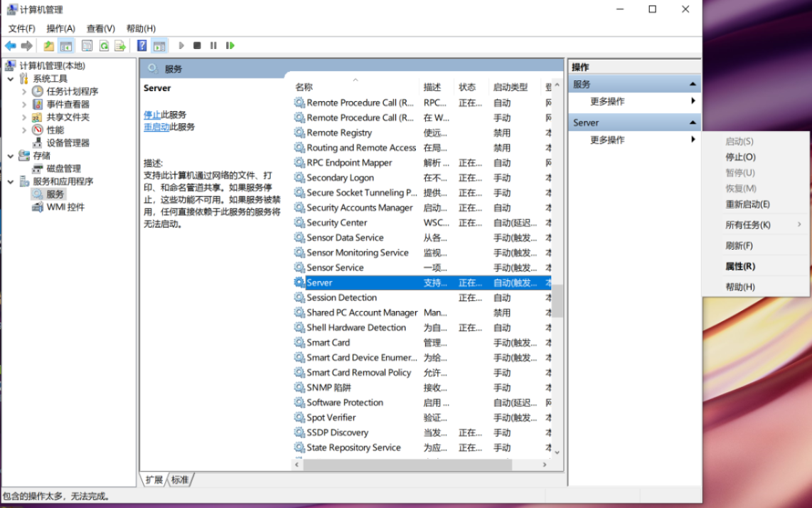Choose 属性(R) in the context menu
Viewport: 812px width, 508px height.
pyautogui.click(x=740, y=266)
